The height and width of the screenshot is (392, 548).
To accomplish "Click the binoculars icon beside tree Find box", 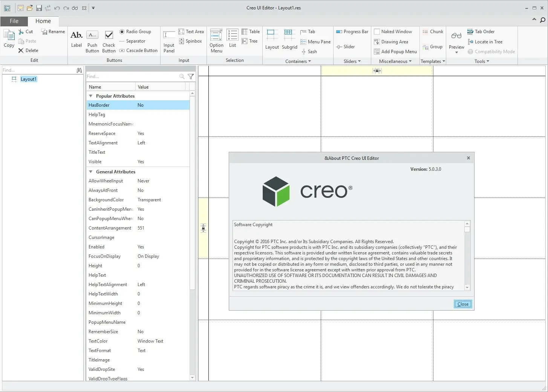I will pyautogui.click(x=79, y=70).
